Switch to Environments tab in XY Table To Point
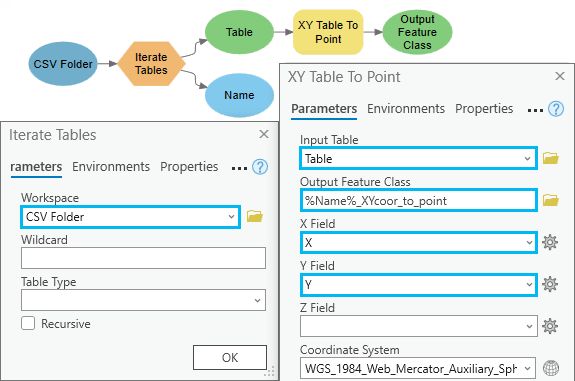 coord(406,109)
